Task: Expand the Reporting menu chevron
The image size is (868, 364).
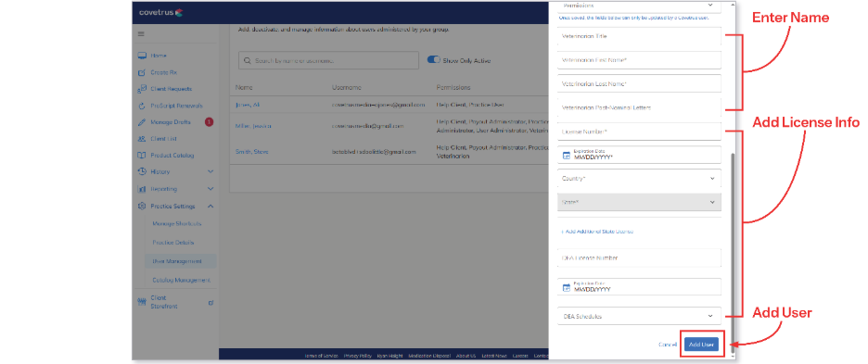Action: [x=211, y=189]
